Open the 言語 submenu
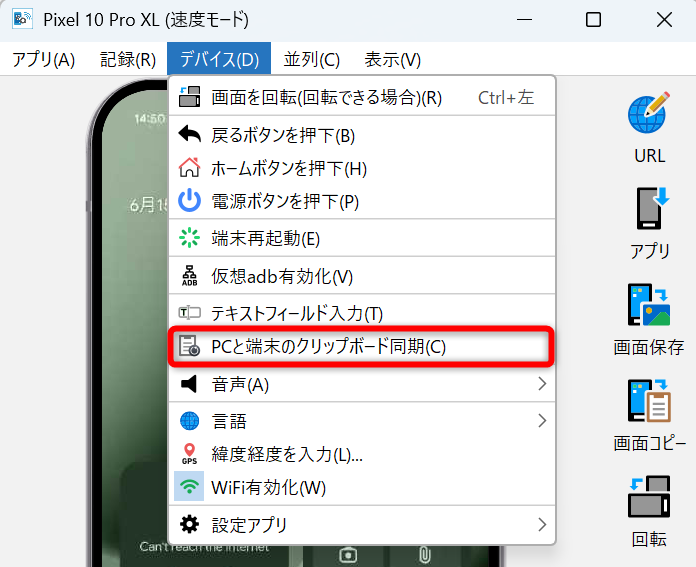696x567 pixels. click(362, 421)
